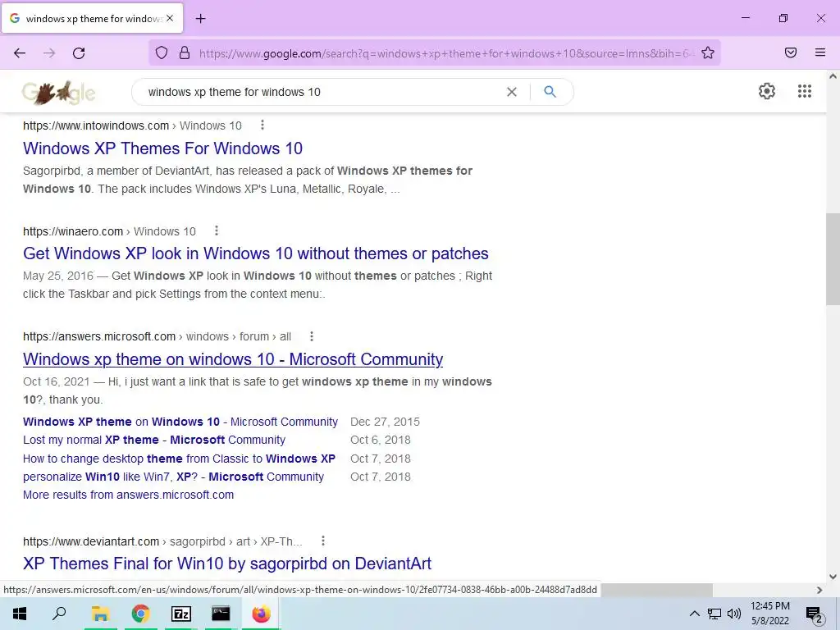Open the Firefox hamburger menu

[820, 52]
